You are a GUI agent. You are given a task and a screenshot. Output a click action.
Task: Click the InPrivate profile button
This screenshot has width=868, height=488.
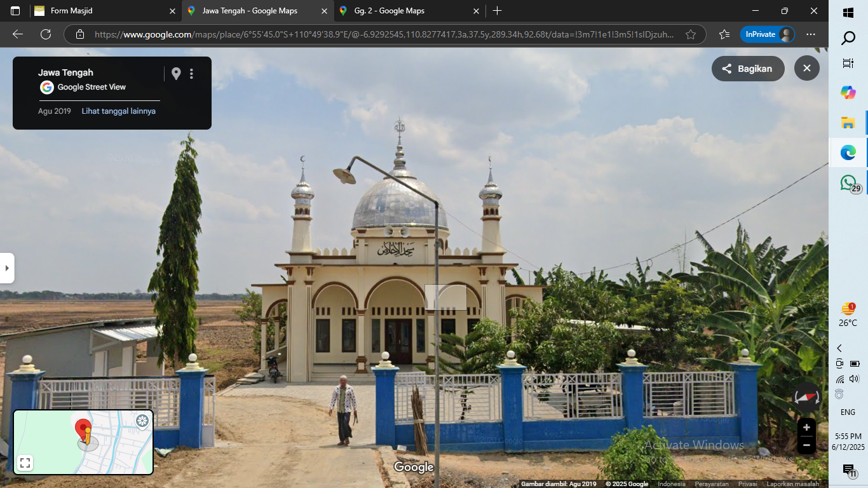pyautogui.click(x=767, y=34)
